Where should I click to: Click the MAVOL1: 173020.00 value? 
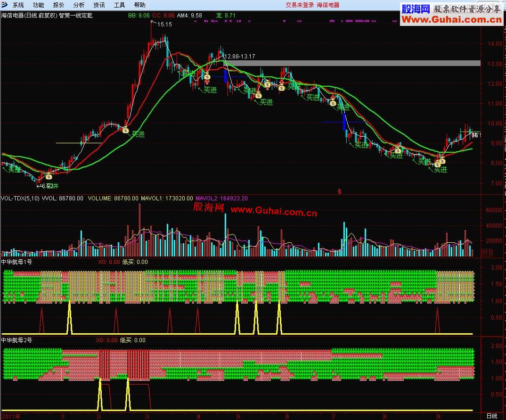coord(167,198)
